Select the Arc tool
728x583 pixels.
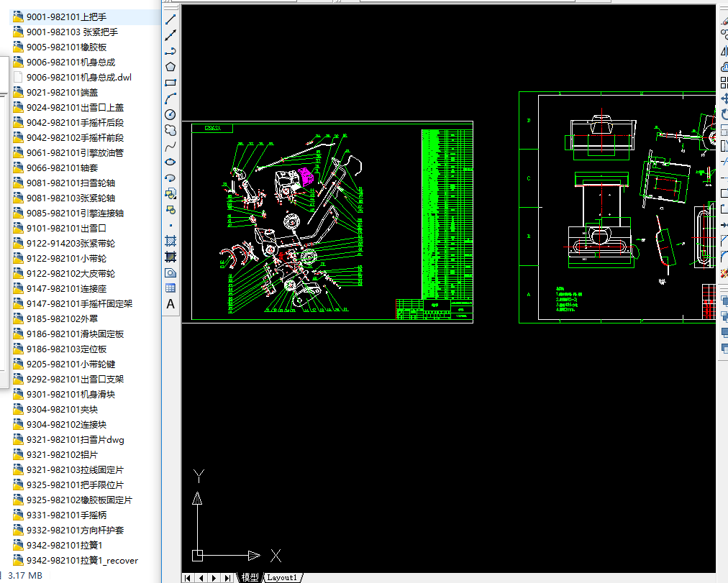coord(170,98)
